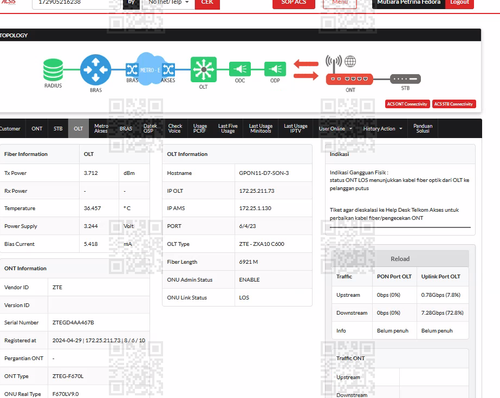The image size is (500, 398).
Task: Click the red bidirectional arrows icon
Action: pos(306,70)
